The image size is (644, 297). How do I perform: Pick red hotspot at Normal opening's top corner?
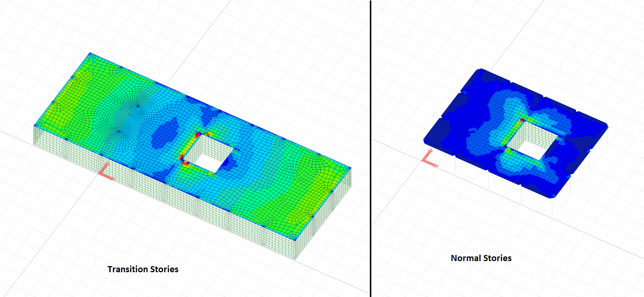(x=522, y=120)
